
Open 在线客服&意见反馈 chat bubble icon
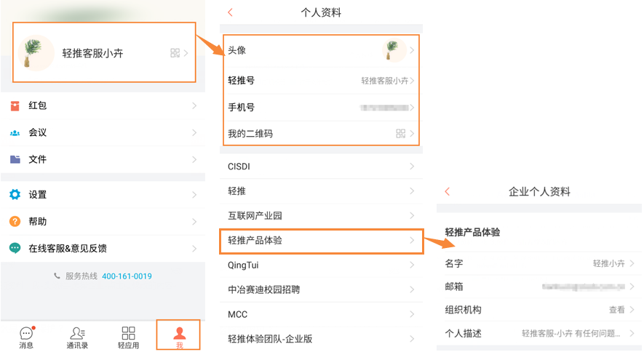[x=15, y=248]
